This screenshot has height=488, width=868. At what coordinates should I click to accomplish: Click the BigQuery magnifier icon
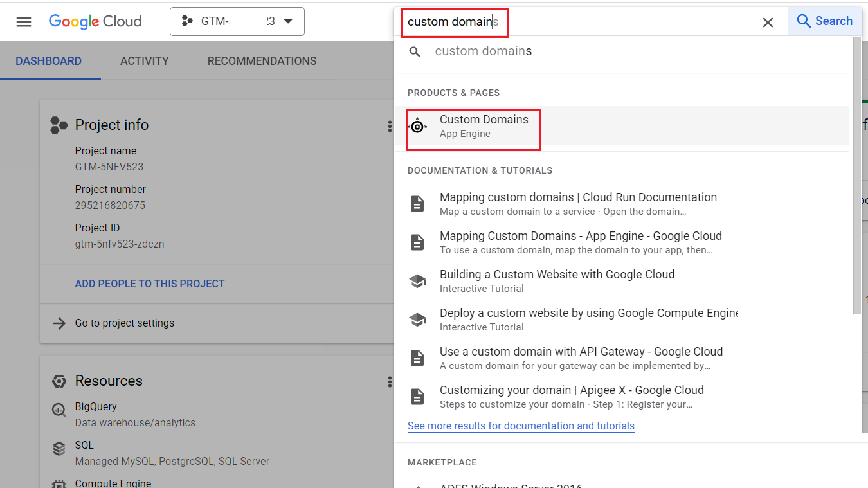coord(59,410)
